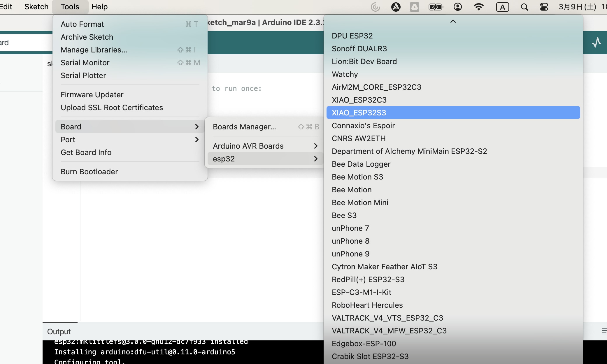Open Manage Libraries...

pos(130,50)
